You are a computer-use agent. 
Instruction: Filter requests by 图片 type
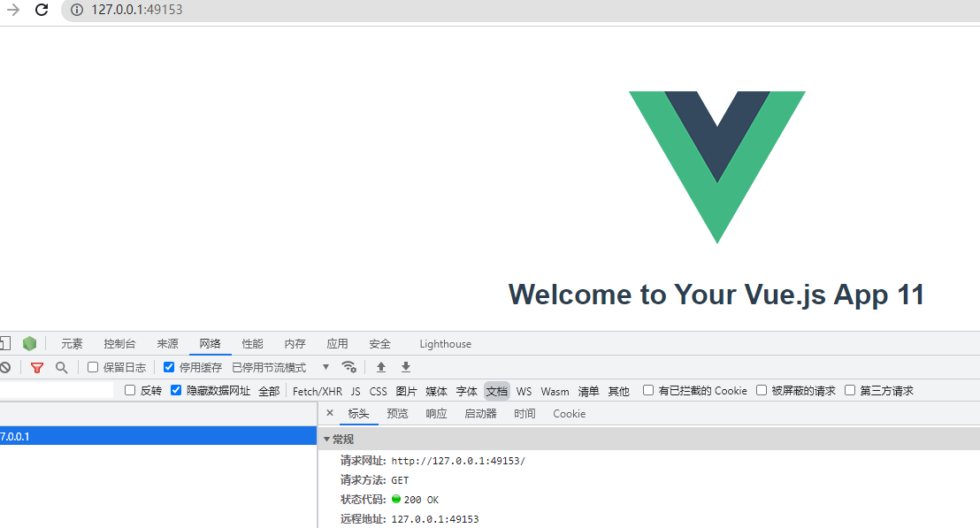point(406,391)
